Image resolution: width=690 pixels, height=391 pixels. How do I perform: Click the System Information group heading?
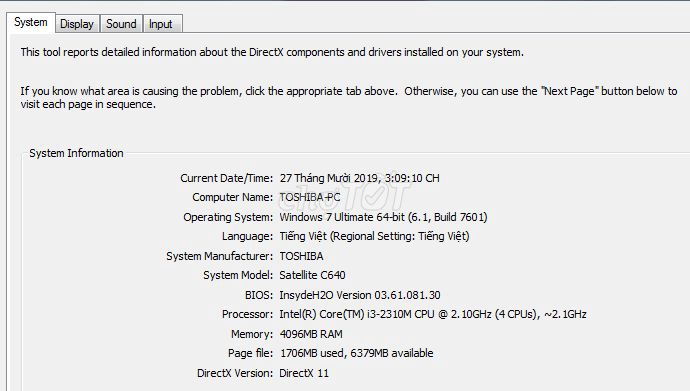point(76,153)
